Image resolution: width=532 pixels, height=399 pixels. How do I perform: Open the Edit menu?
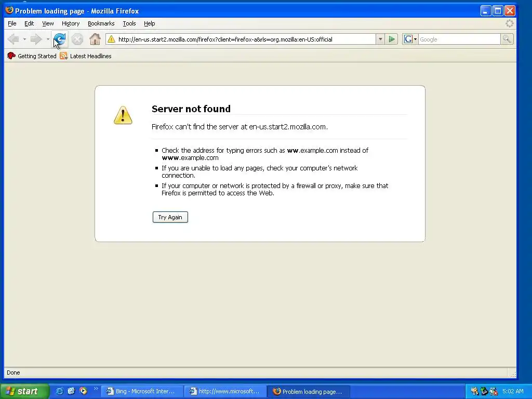click(29, 23)
